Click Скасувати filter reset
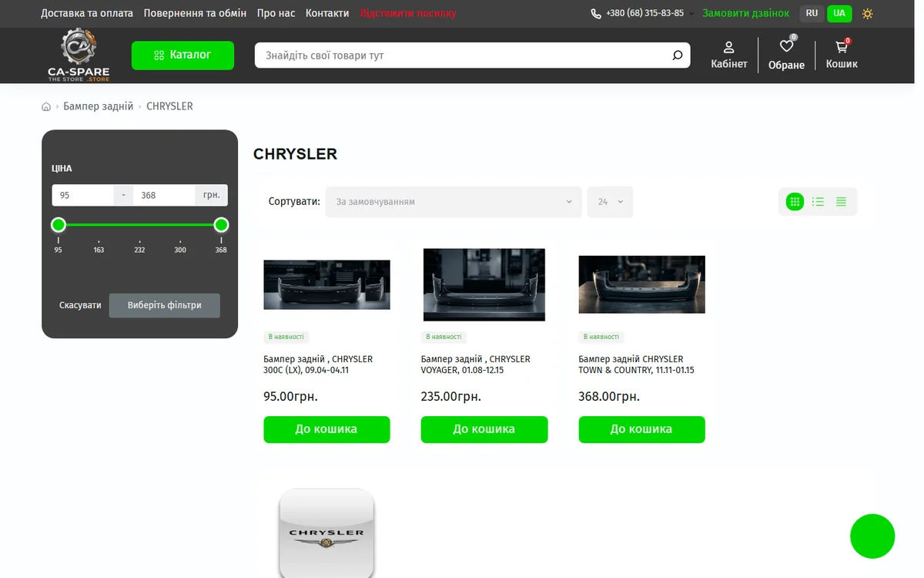Viewport: 924px width, 578px height. 80,305
